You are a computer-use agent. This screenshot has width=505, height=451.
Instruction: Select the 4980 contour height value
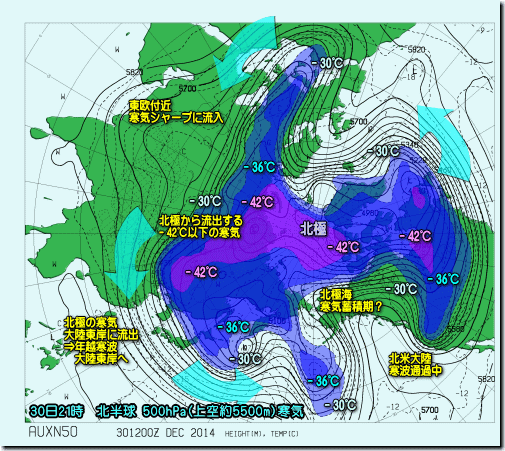[x=370, y=213]
